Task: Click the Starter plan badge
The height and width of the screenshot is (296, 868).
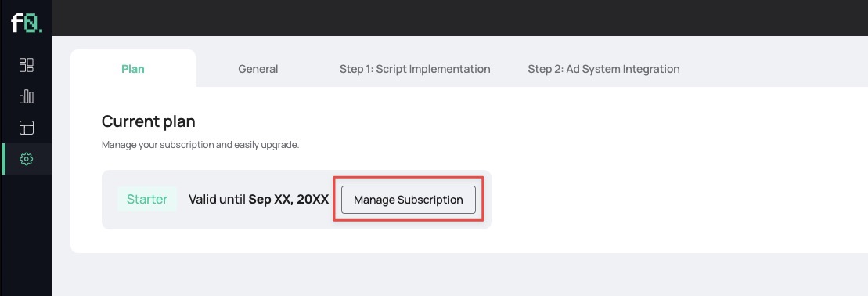Action: [x=147, y=200]
